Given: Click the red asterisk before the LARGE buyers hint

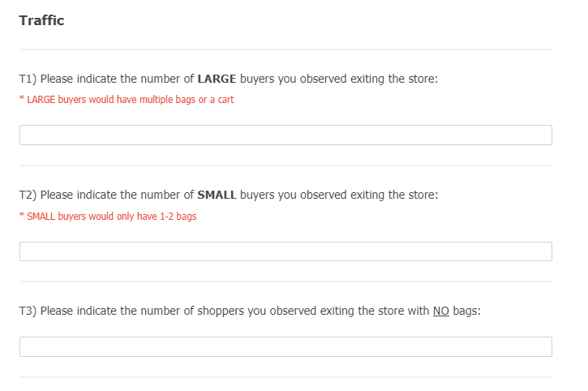Looking at the screenshot, I should (x=21, y=100).
